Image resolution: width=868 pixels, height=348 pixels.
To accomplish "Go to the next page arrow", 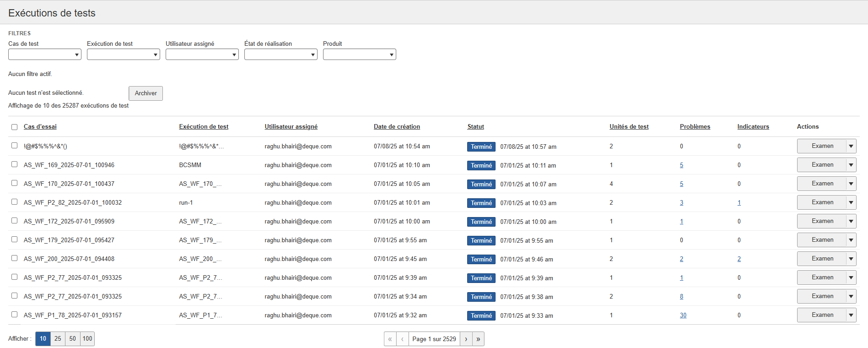I will (x=466, y=339).
